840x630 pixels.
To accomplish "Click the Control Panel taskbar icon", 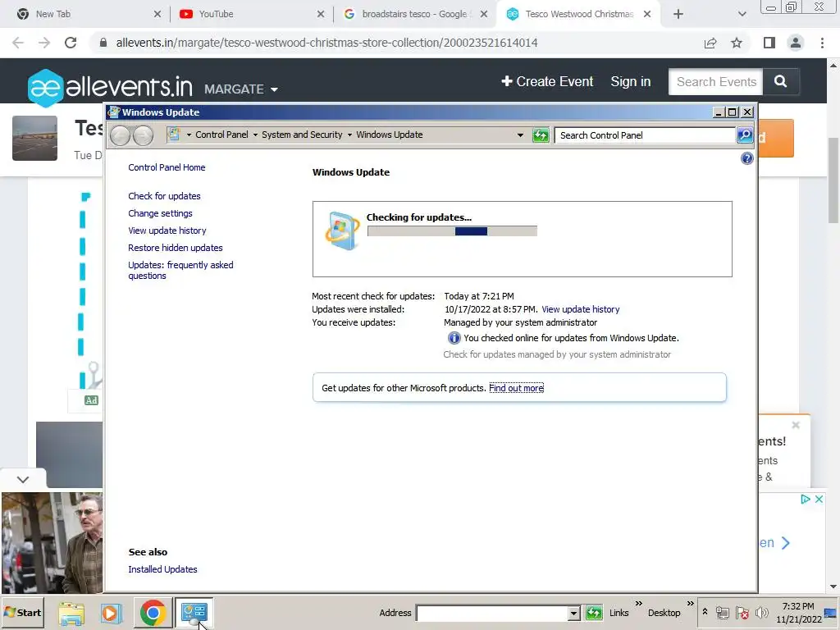I will pyautogui.click(x=194, y=613).
